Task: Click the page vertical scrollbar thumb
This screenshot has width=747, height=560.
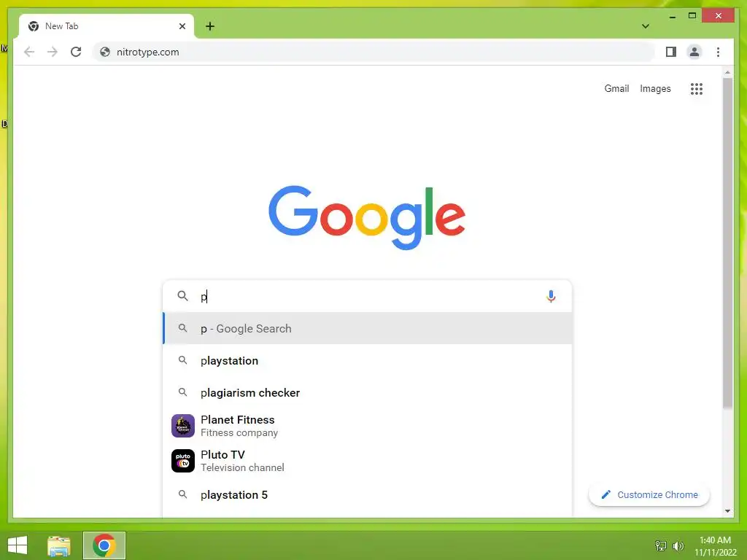Action: (x=727, y=243)
